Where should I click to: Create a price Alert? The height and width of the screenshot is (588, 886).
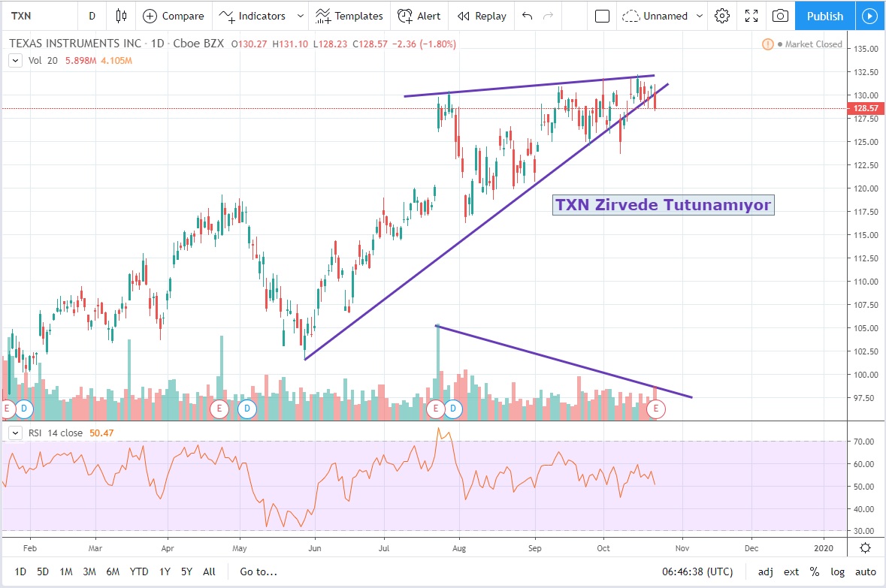coord(419,16)
